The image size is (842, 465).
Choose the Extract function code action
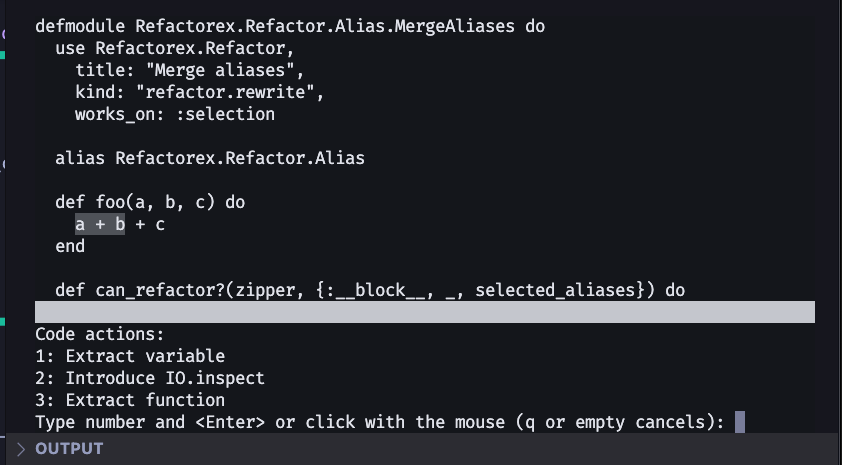pos(130,400)
